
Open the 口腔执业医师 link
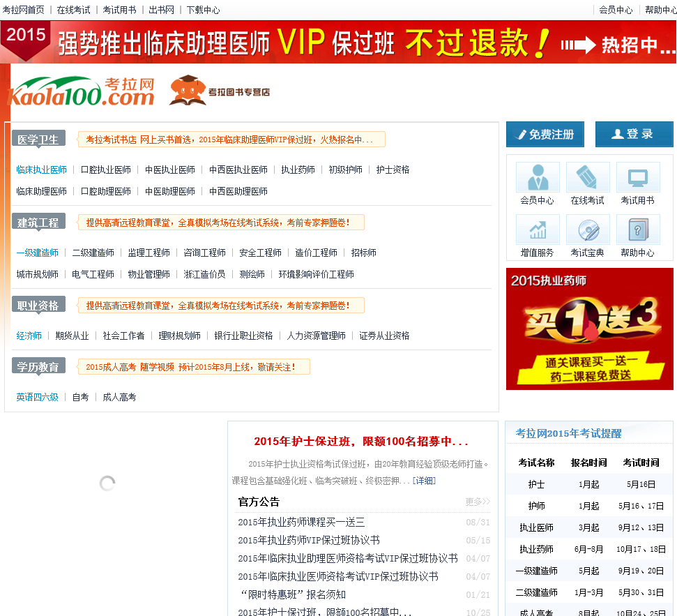click(x=106, y=170)
